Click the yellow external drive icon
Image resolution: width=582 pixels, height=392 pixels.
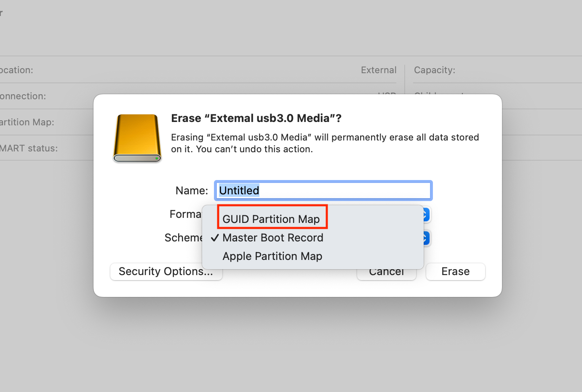coord(137,138)
